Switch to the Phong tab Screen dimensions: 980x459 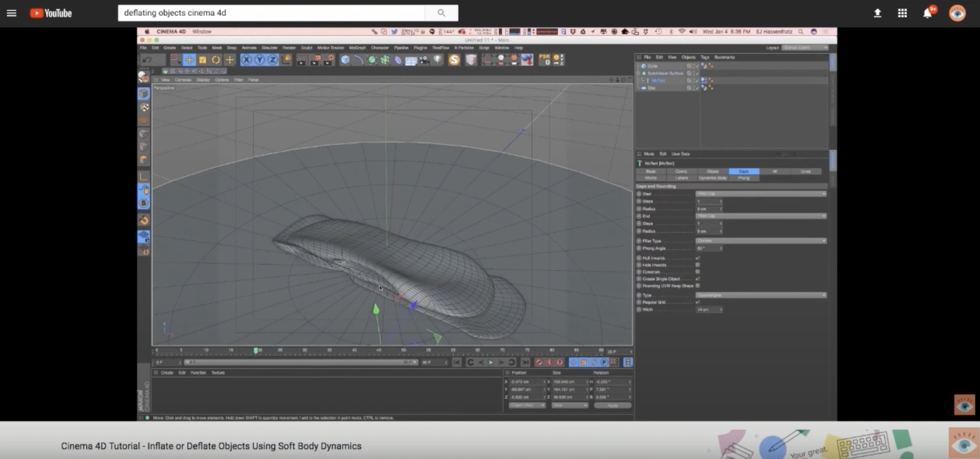click(744, 178)
